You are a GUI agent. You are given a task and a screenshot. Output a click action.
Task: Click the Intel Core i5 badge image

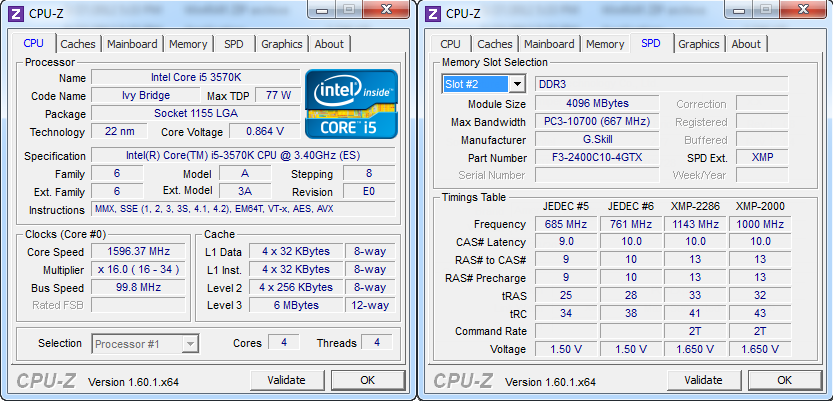click(x=351, y=105)
